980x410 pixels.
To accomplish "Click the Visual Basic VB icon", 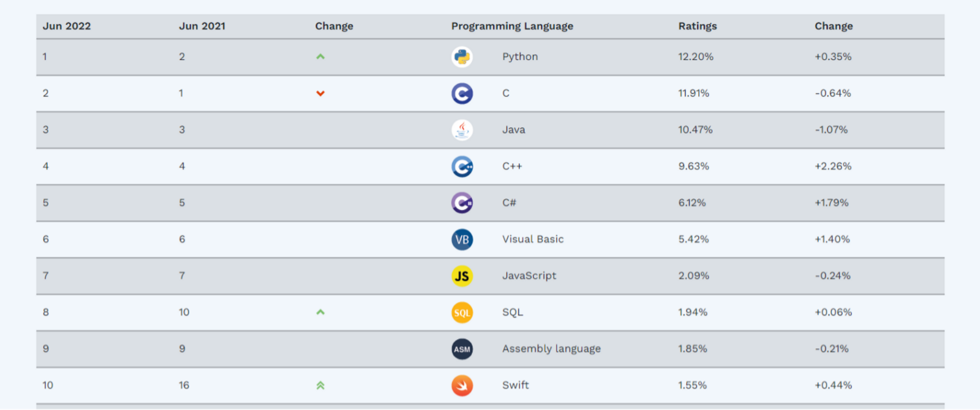I will (462, 240).
